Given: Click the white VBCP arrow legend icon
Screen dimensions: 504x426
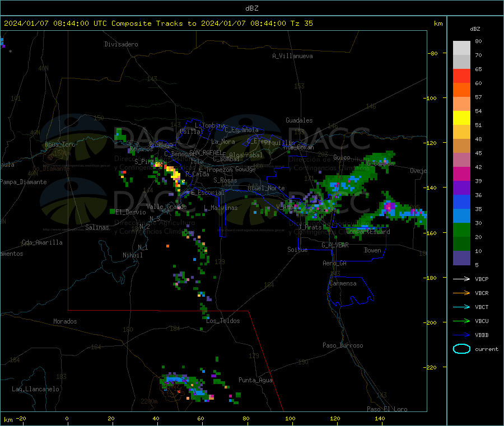Looking at the screenshot, I should [461, 279].
